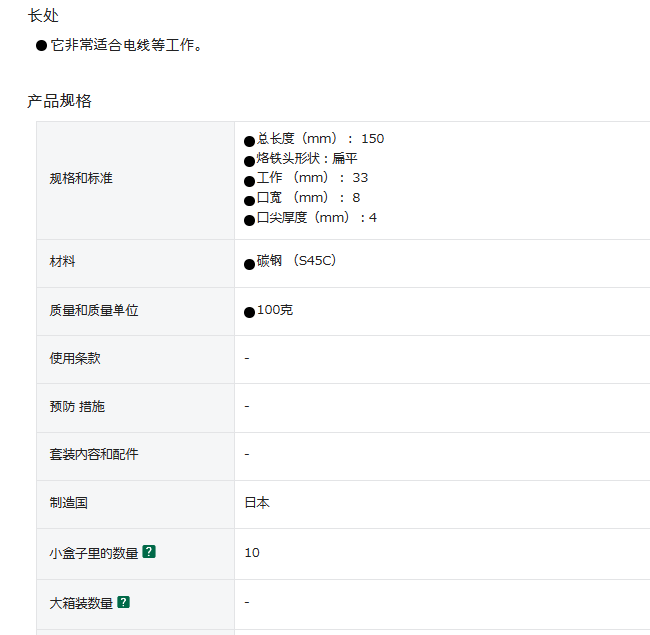This screenshot has width=650, height=635.
Task: Click the 规格和标准 row label
Action: click(81, 178)
